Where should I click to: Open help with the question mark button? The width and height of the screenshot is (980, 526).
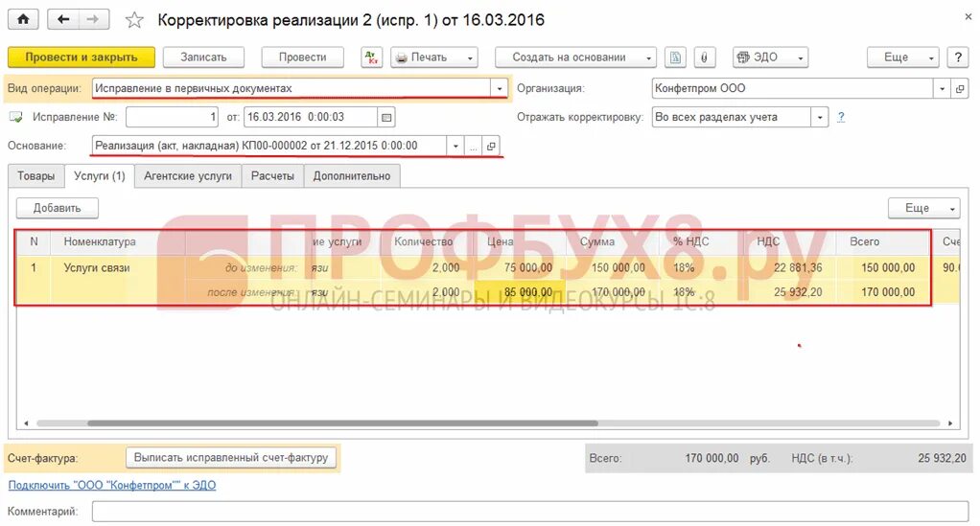[x=958, y=57]
